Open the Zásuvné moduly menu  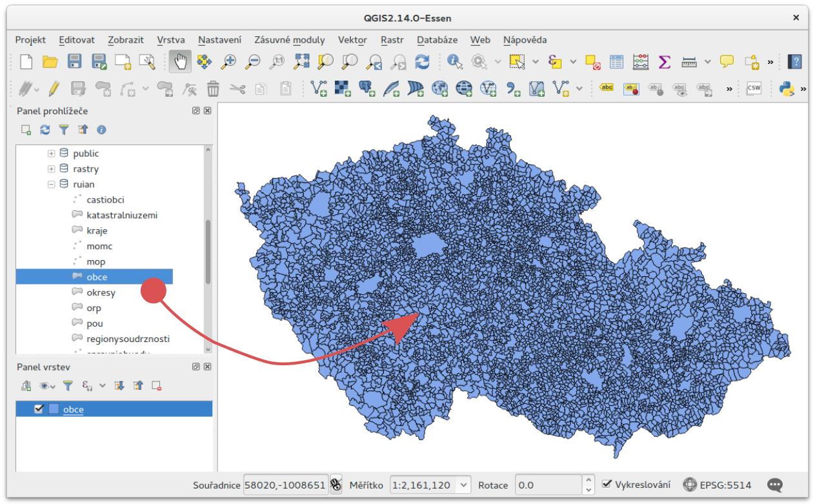coord(290,40)
